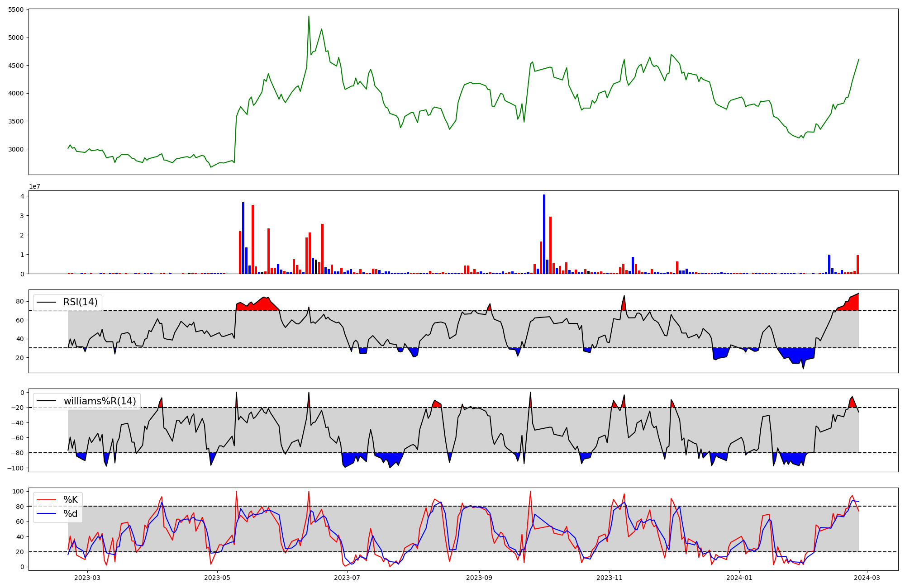Click the 2024-03 date tick label

867,578
